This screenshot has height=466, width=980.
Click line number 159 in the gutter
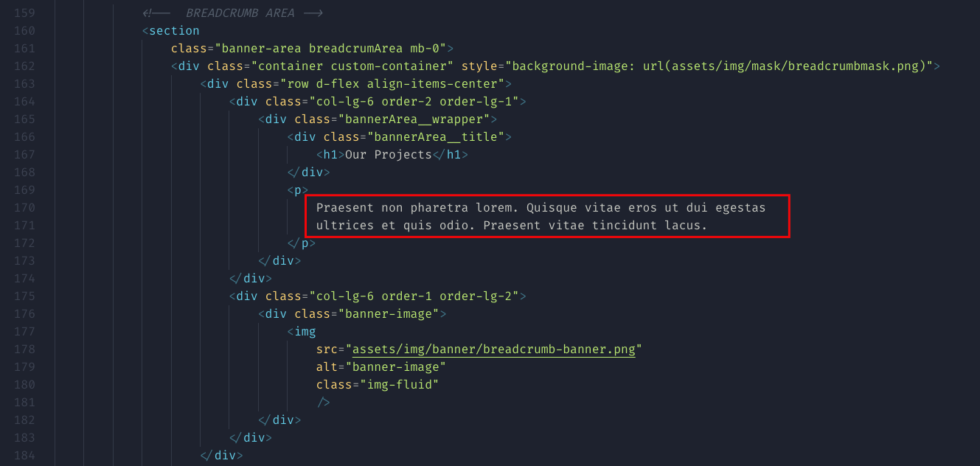(x=24, y=13)
